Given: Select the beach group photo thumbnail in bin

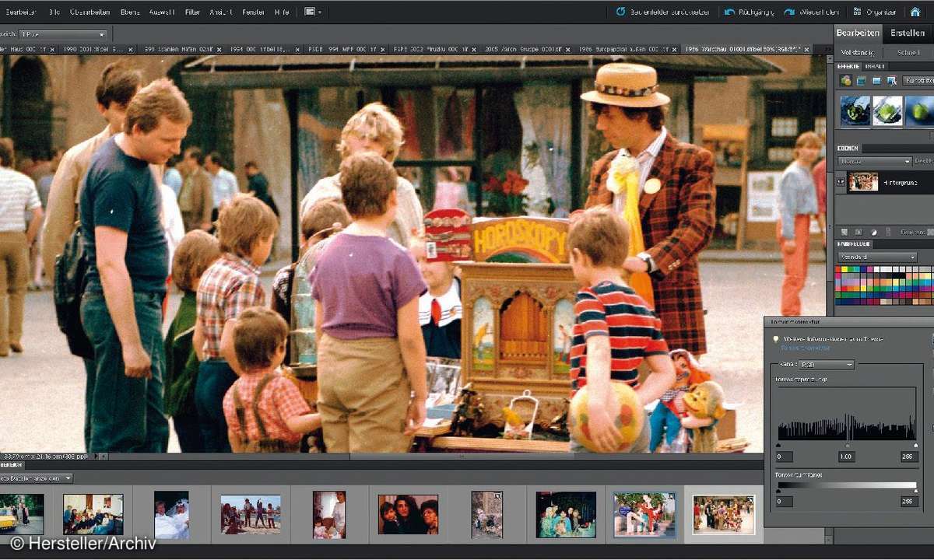Looking at the screenshot, I should pyautogui.click(x=251, y=514).
